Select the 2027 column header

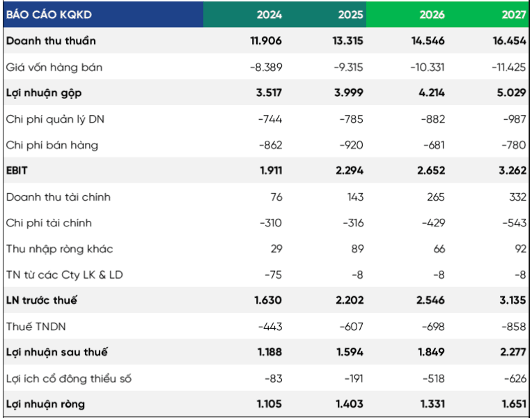point(514,15)
